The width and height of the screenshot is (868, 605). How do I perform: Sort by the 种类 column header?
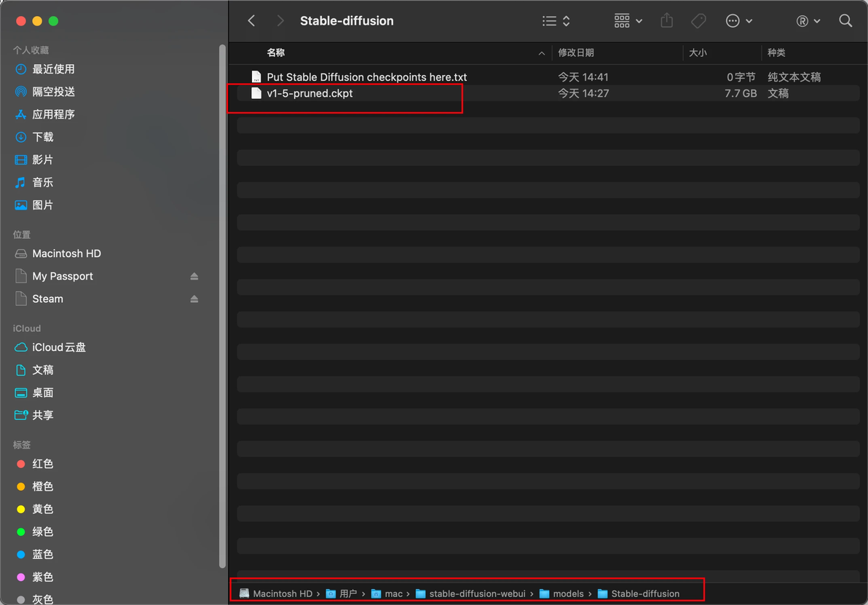coord(776,52)
